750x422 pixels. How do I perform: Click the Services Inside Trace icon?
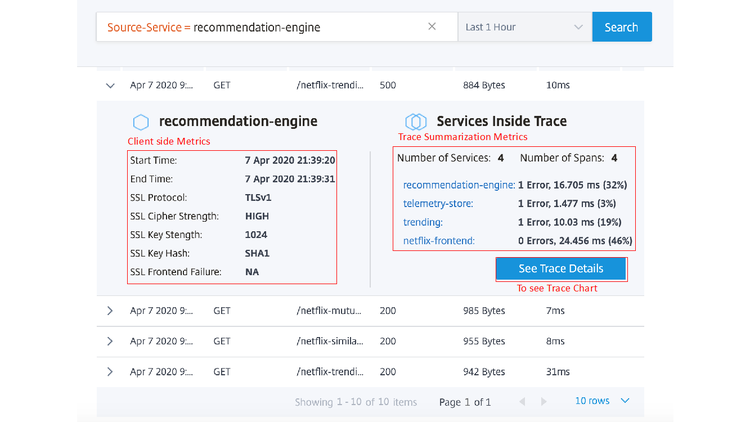416,122
